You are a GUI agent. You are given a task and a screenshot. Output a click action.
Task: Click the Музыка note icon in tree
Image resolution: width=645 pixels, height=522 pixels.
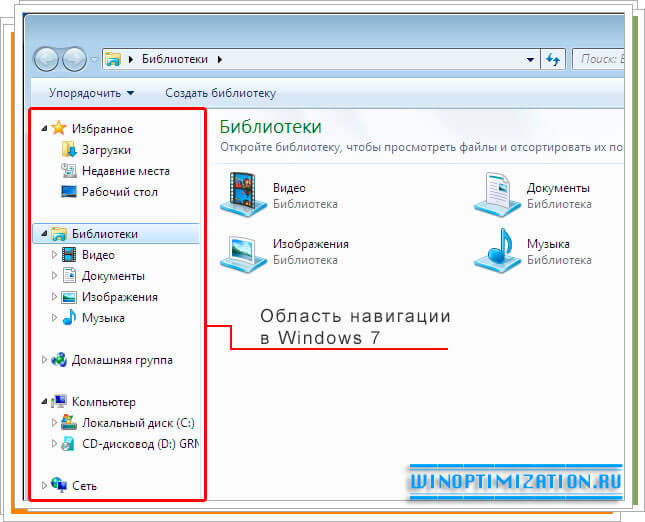(69, 317)
